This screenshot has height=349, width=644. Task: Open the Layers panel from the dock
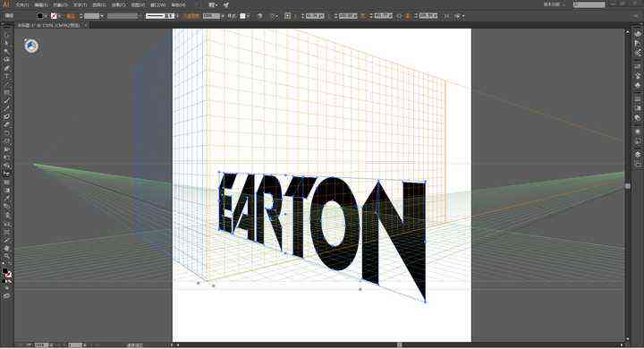(x=638, y=154)
